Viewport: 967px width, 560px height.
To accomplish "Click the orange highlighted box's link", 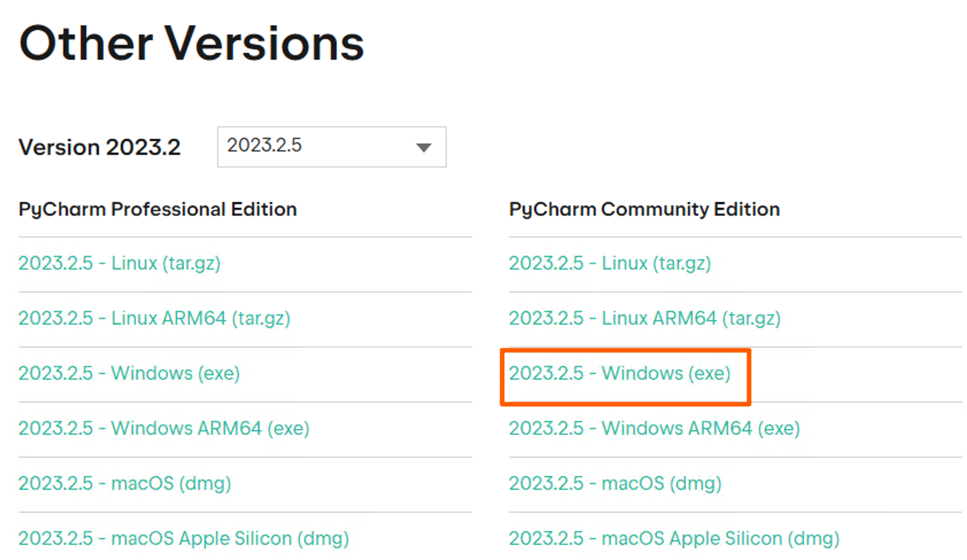I will coord(620,374).
